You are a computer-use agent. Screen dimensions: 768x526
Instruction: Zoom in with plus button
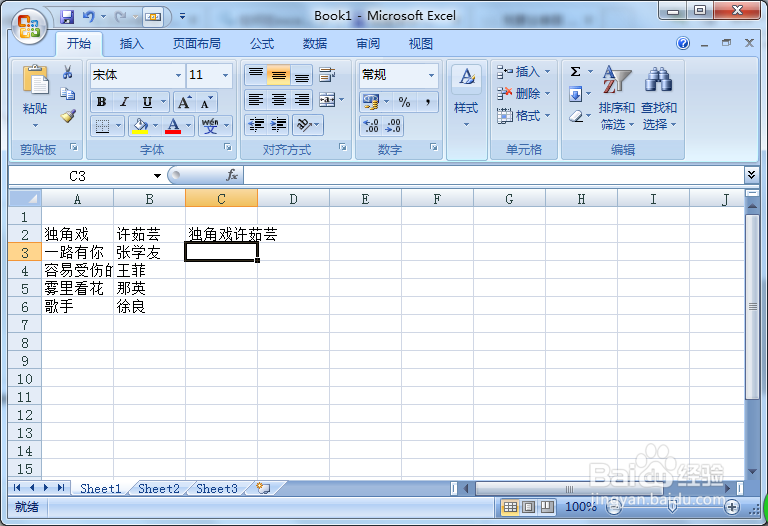pos(732,507)
